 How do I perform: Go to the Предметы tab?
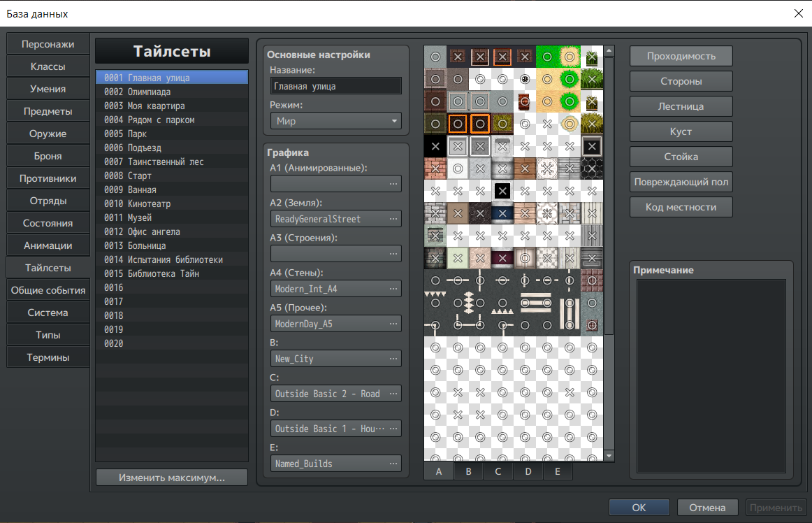[x=48, y=111]
